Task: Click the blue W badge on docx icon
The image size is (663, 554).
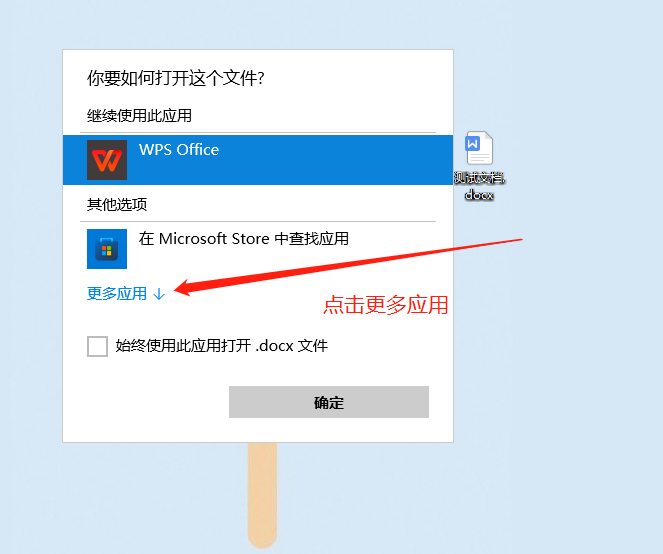Action: point(472,143)
